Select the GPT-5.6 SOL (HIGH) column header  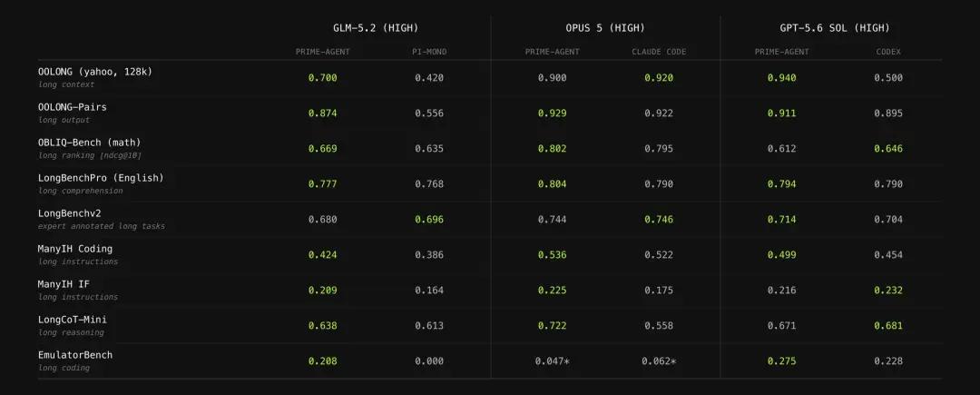point(835,28)
